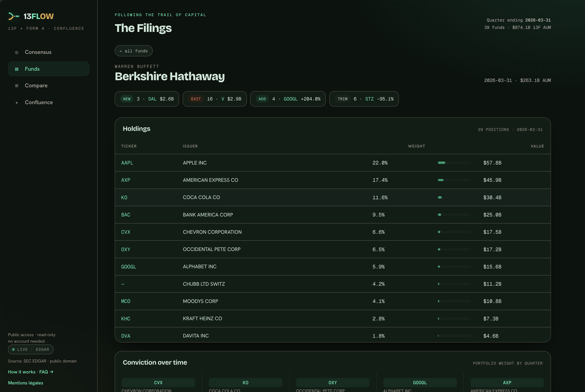Click the ISSUER column header
Screen dimensions: 585x392
pyautogui.click(x=190, y=146)
